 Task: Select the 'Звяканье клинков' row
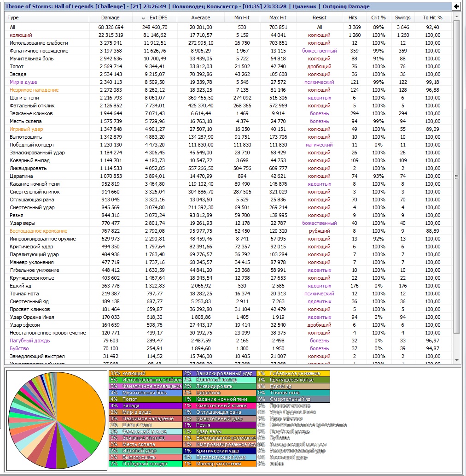pos(229,113)
